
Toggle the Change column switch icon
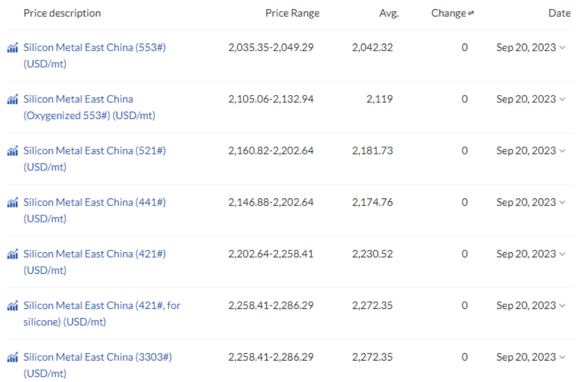pyautogui.click(x=471, y=13)
